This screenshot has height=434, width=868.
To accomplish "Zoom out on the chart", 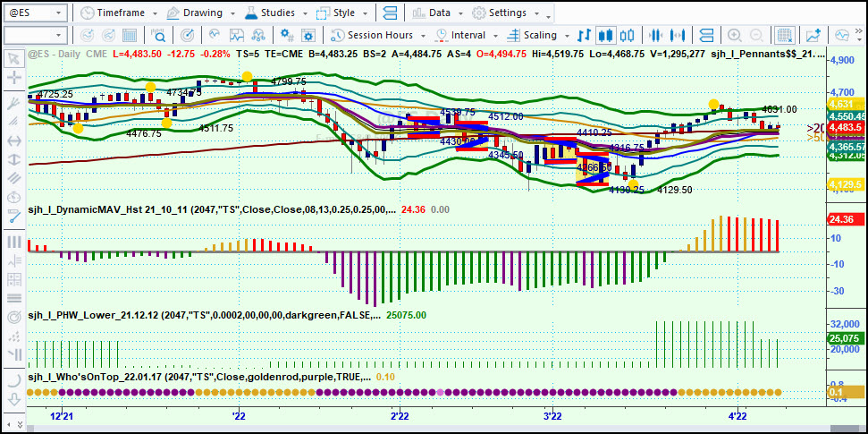I will click(x=756, y=36).
